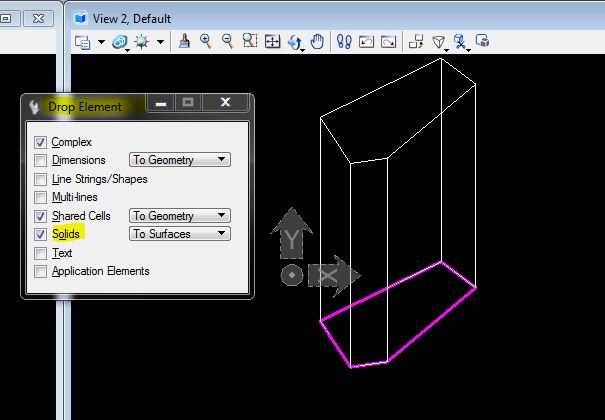
Task: Enable the Multi-lines checkbox
Action: click(x=40, y=197)
